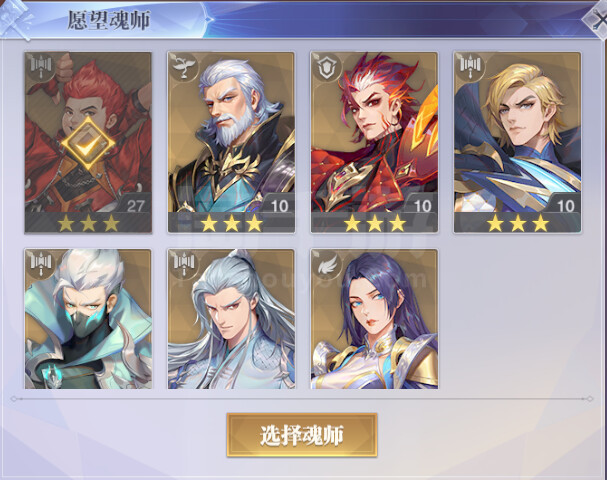Image resolution: width=607 pixels, height=480 pixels.
Task: Choose the blond-haired hero card
Action: pos(517,142)
